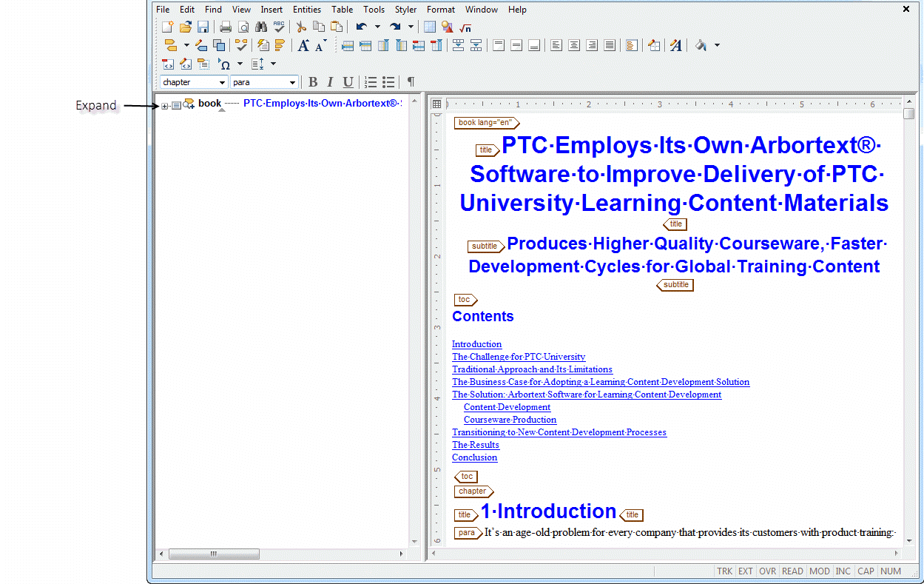Open the paint bucket shading tool
Screen dimensions: 924x584
point(701,45)
